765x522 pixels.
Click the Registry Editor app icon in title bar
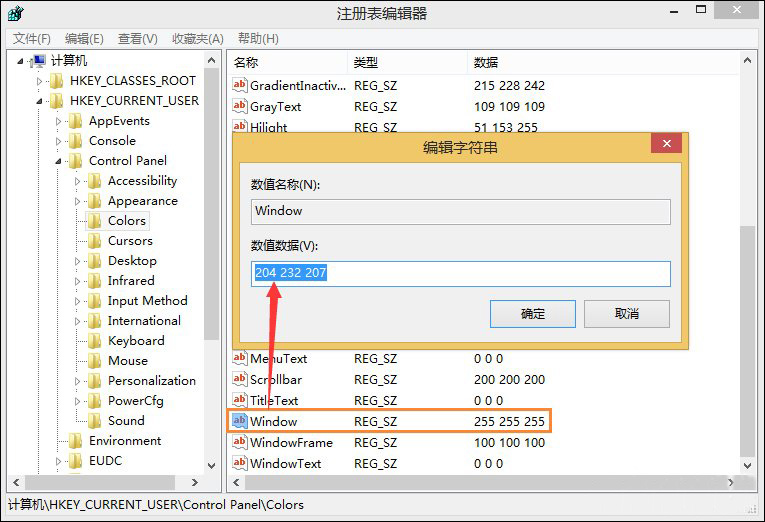(16, 13)
